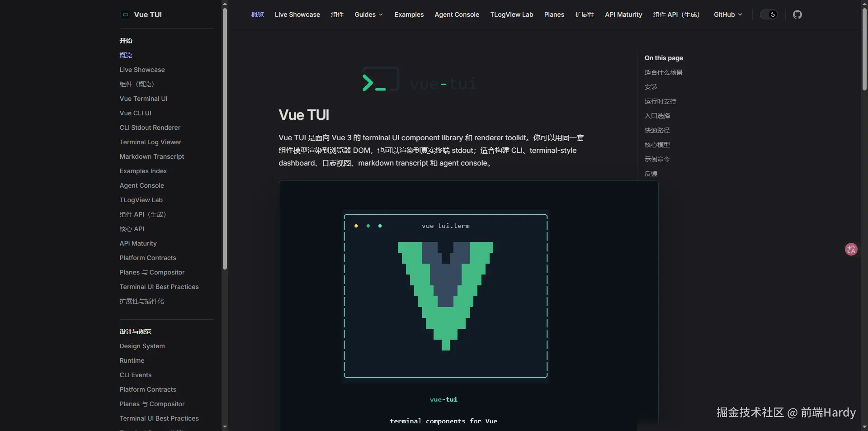Click the page scrollbar up arrow
Screen dimensions: 868x431
click(864, 4)
